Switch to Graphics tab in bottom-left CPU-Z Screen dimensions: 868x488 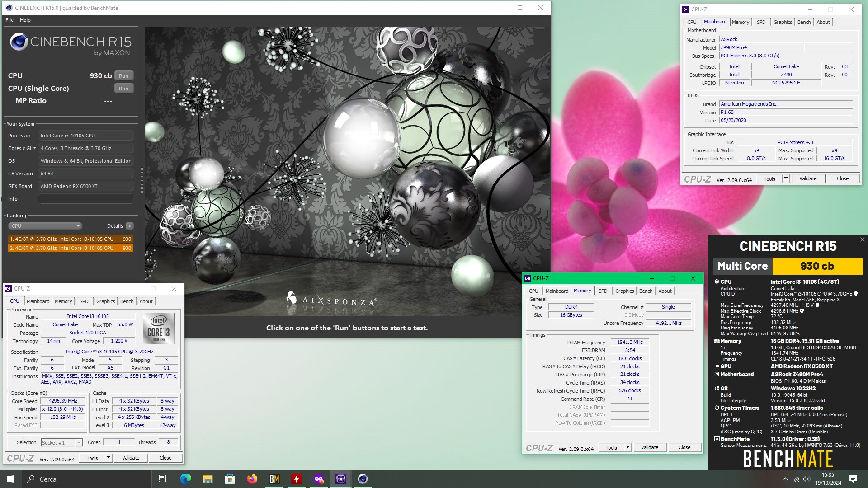pyautogui.click(x=106, y=301)
